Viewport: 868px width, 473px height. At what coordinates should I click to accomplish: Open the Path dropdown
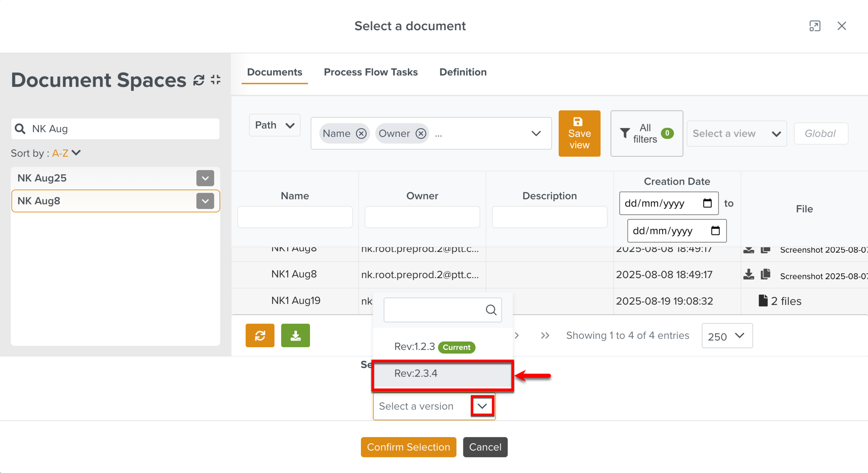[x=274, y=125]
